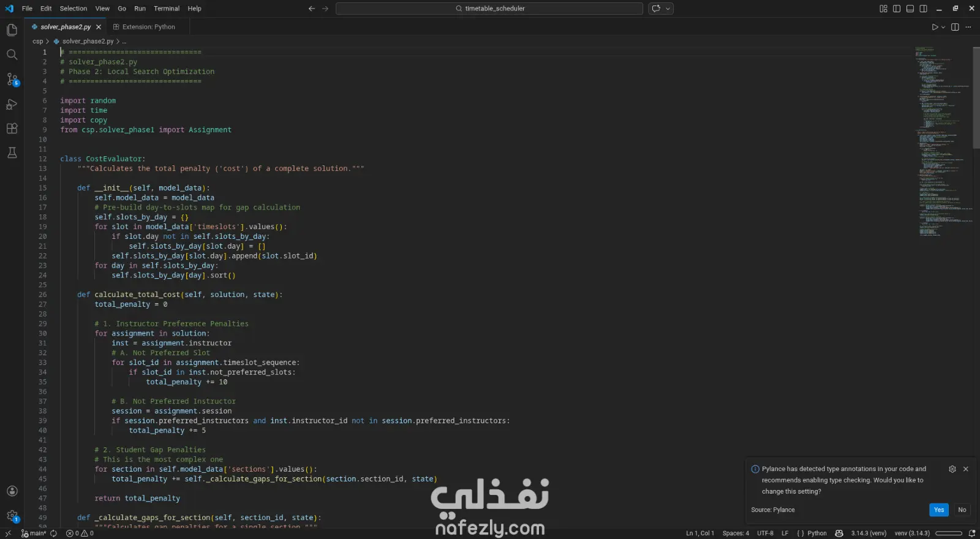Open the Manage gear in the activity bar
The image size is (980, 539).
12,516
